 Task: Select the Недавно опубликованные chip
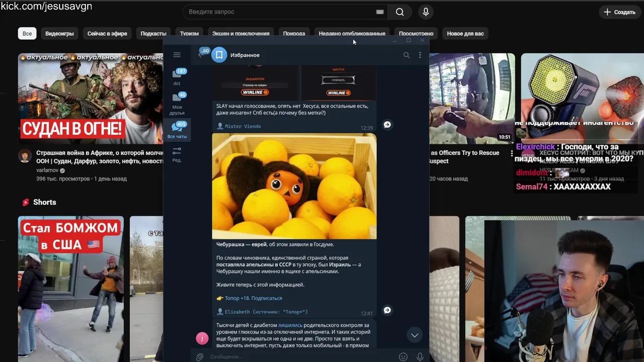[x=352, y=34]
